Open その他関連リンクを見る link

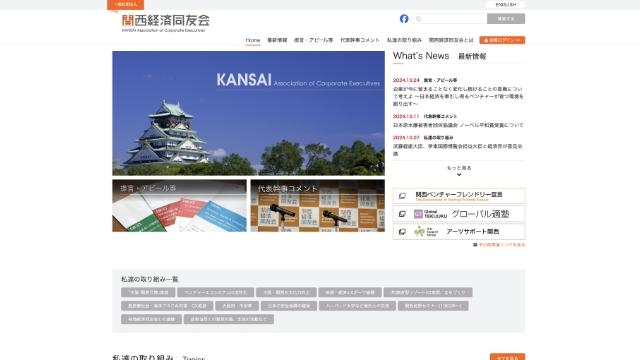(x=499, y=245)
